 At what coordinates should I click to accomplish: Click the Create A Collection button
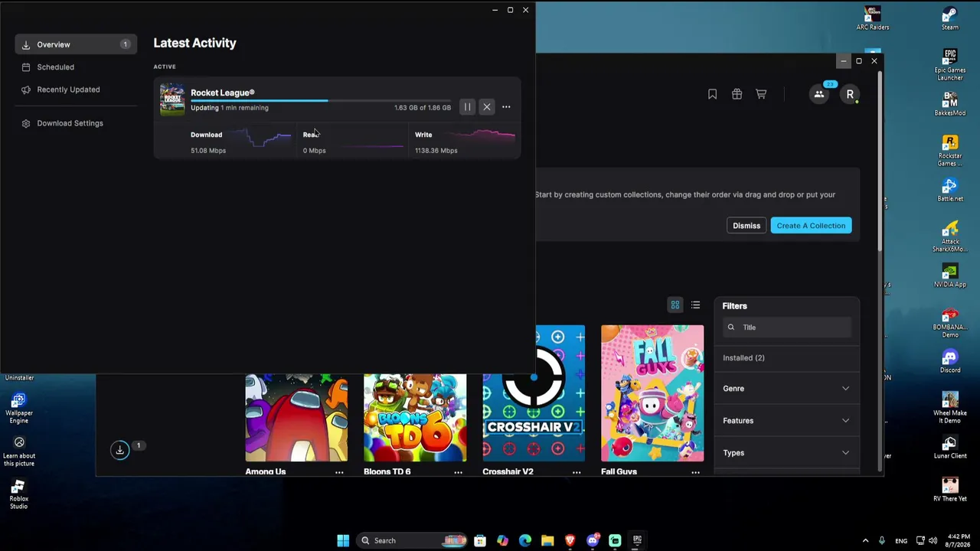coord(811,226)
